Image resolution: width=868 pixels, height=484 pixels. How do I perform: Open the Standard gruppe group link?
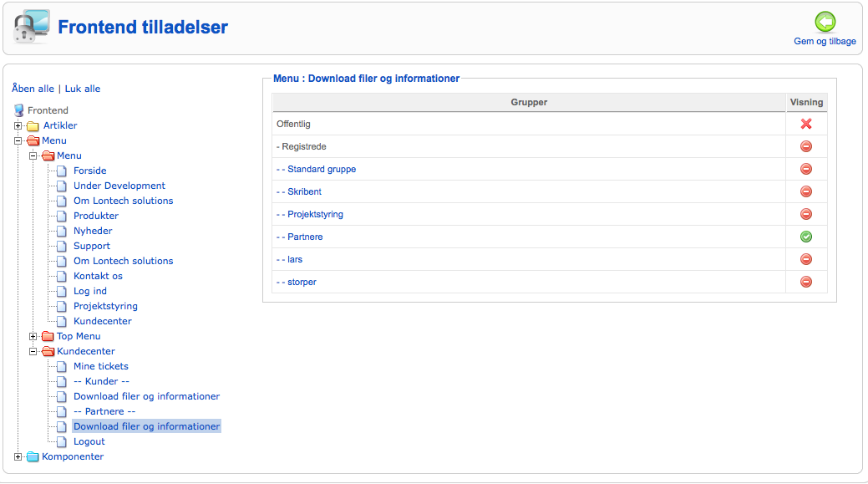click(321, 169)
